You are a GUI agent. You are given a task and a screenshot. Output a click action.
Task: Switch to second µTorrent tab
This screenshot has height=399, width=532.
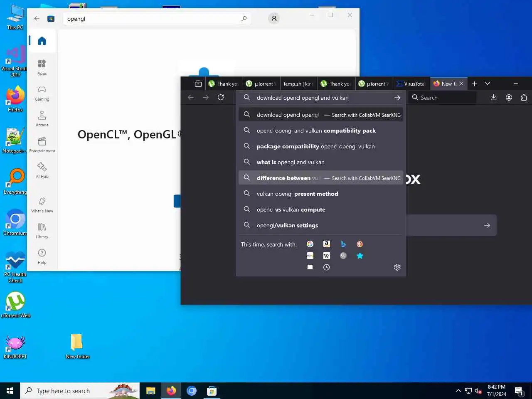[373, 84]
